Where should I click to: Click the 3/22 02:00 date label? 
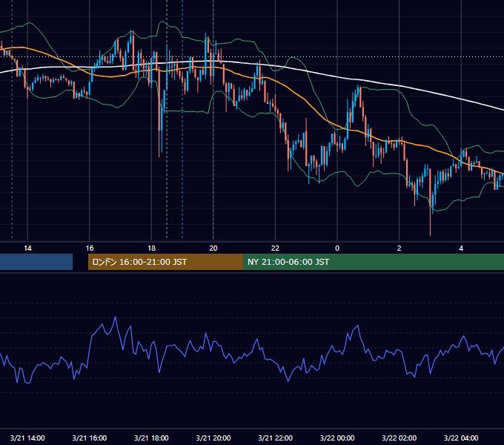pos(399,438)
